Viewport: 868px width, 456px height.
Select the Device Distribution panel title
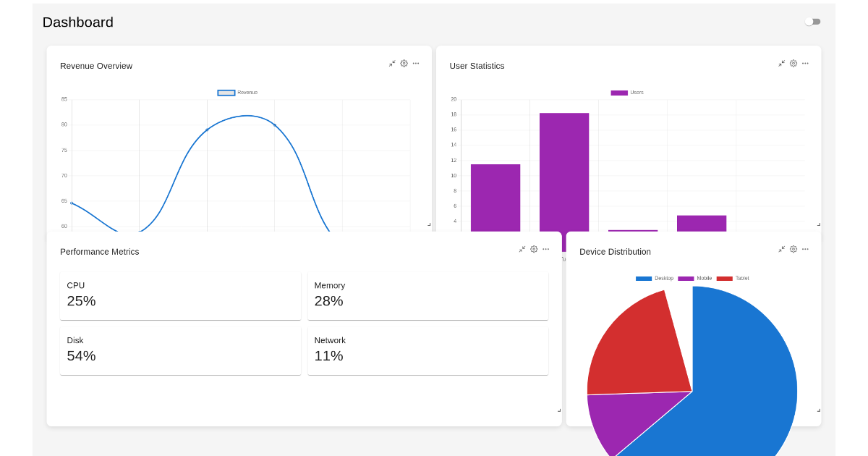pos(615,251)
